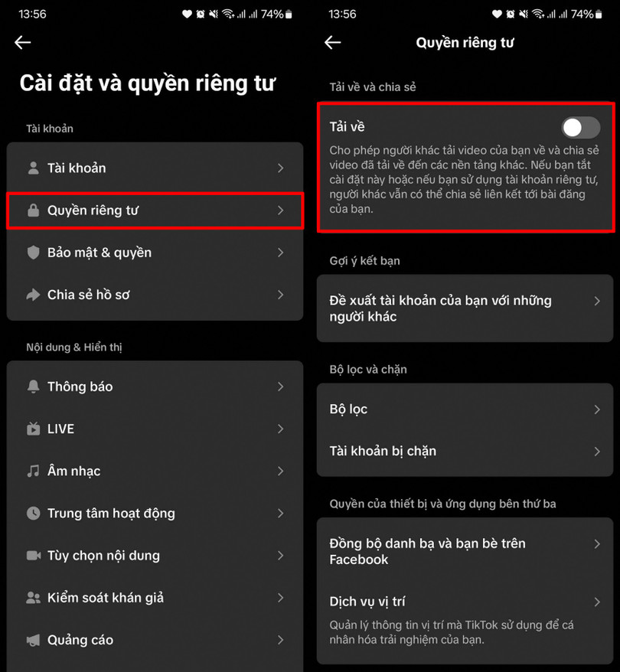Image resolution: width=620 pixels, height=672 pixels.
Task: Select Kiểm soát khán giả option
Action: (x=155, y=598)
